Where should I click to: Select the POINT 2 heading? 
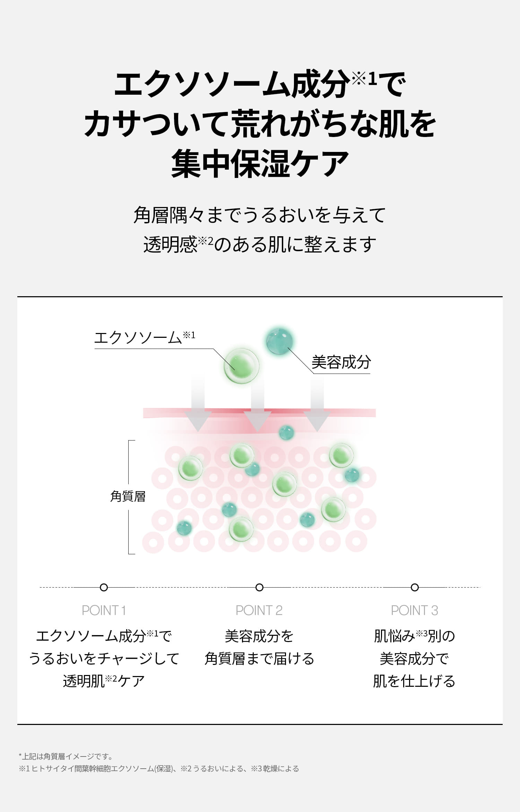pos(259,610)
